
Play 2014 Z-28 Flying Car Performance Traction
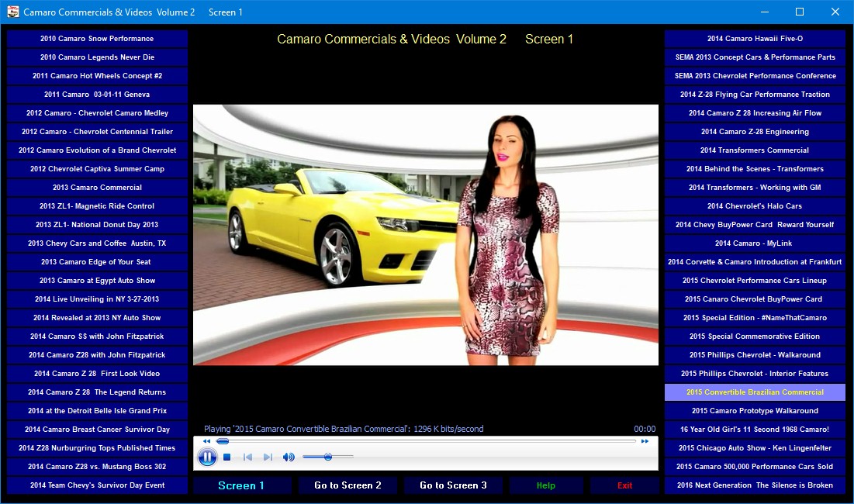coord(755,94)
